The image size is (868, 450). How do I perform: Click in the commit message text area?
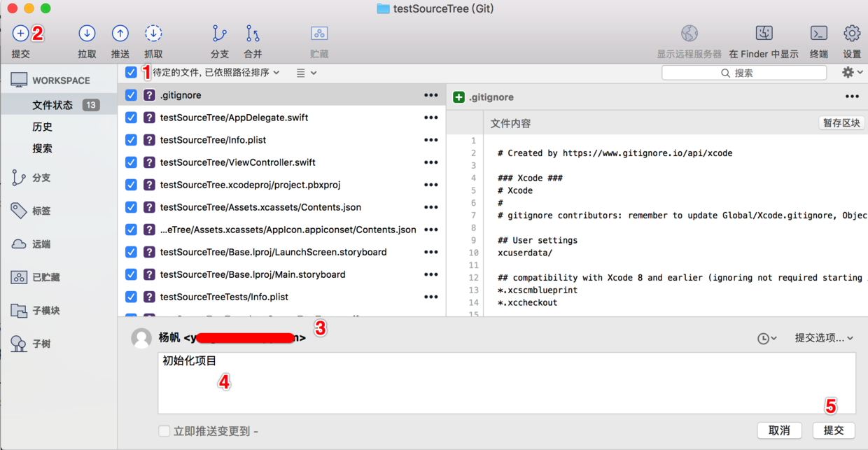pos(507,384)
